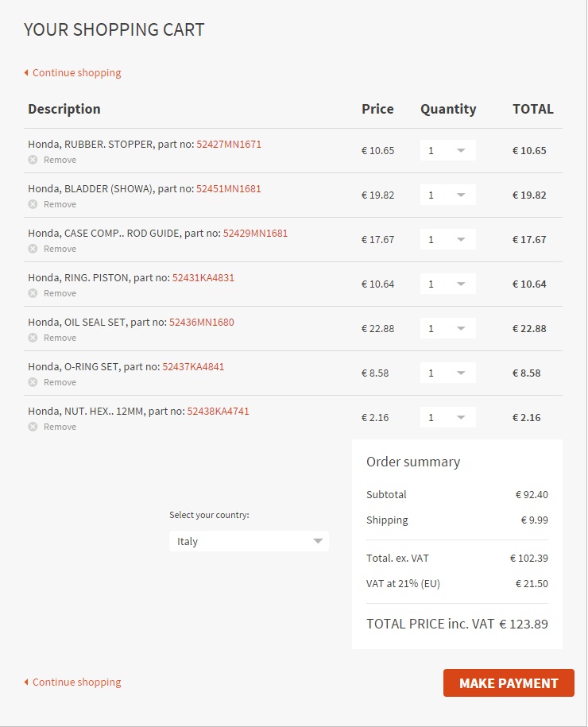Open part number 52427MN1671 link
The height and width of the screenshot is (727, 588).
coord(229,145)
